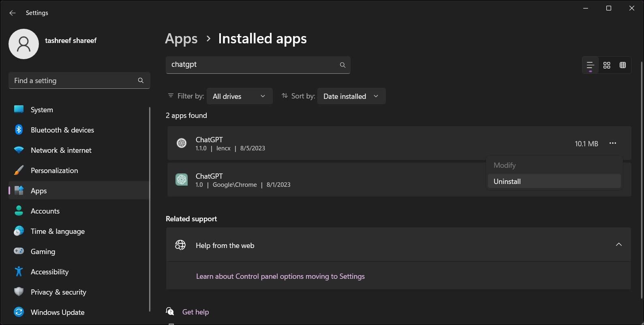Select Modify in the context menu
This screenshot has height=325, width=644.
[x=554, y=165]
